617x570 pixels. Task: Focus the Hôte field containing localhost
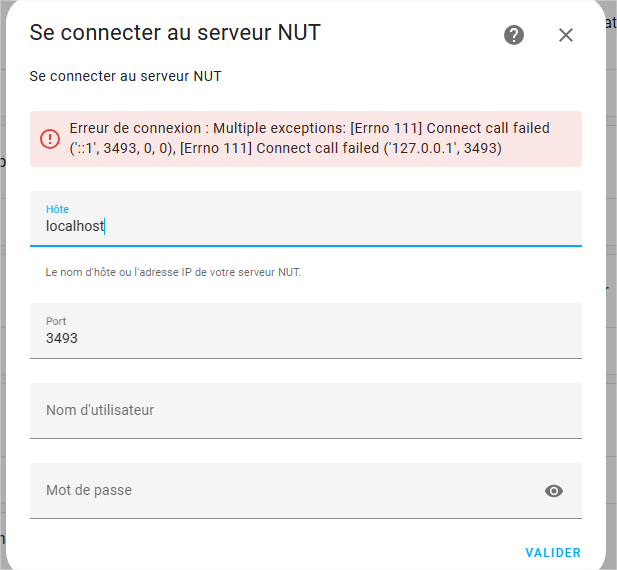(x=306, y=219)
